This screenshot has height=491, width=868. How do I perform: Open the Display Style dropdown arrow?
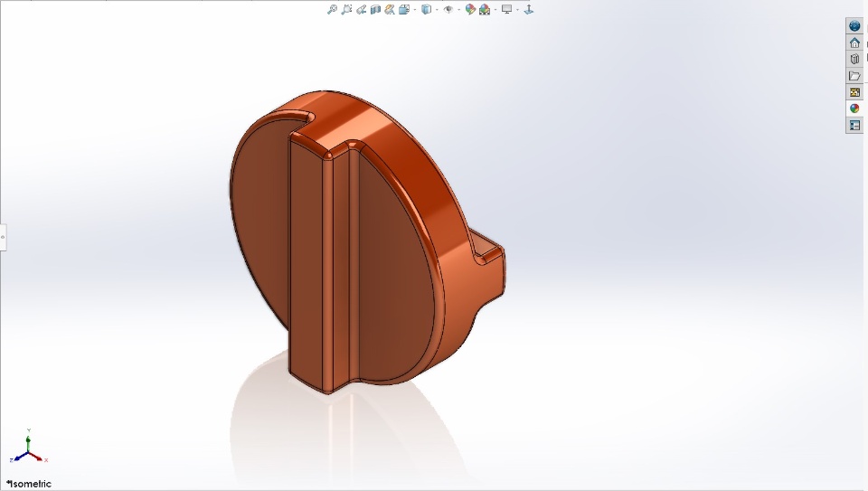(x=437, y=9)
